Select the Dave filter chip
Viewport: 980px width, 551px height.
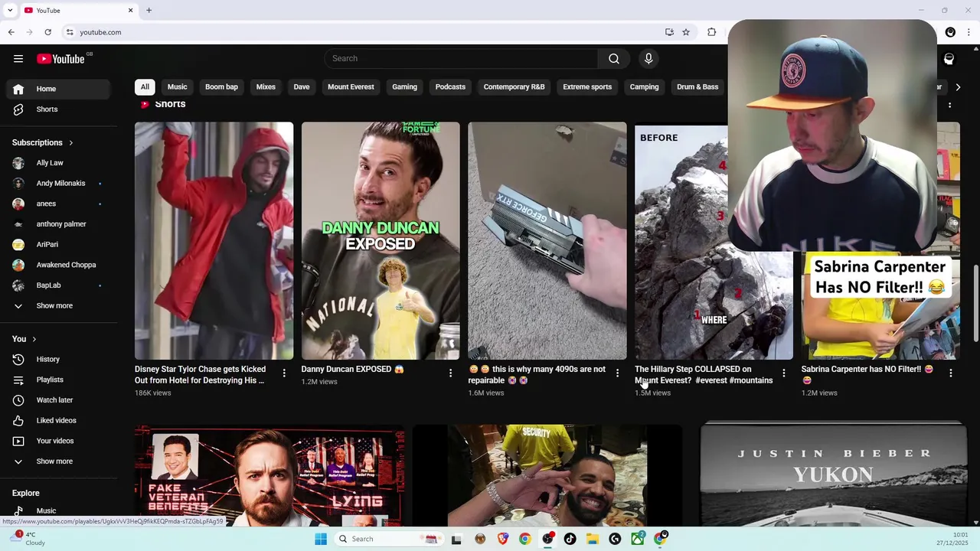click(x=302, y=87)
